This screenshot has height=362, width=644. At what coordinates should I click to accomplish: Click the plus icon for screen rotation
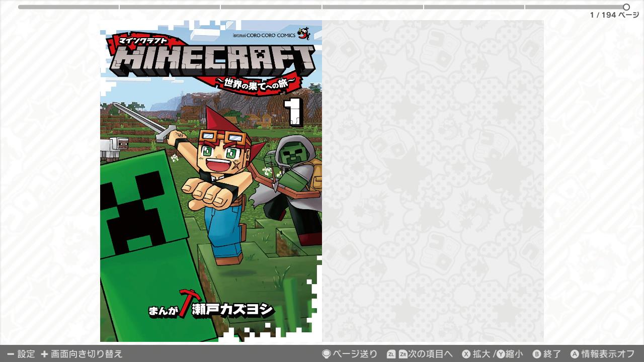click(44, 354)
